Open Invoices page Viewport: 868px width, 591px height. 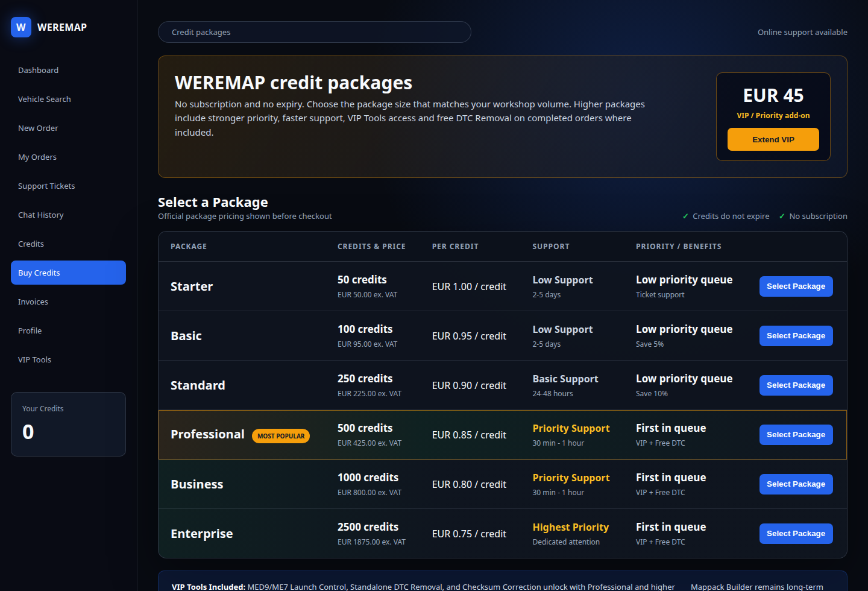(68, 302)
